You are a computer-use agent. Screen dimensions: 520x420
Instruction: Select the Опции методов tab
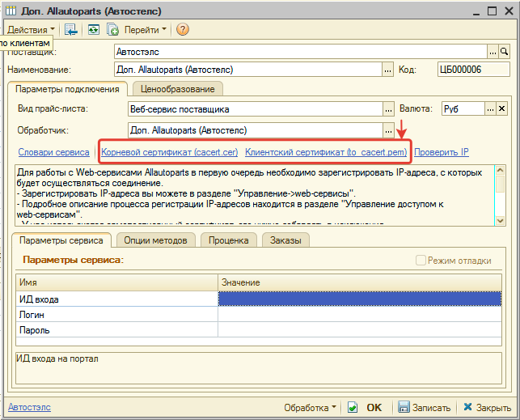click(x=155, y=240)
